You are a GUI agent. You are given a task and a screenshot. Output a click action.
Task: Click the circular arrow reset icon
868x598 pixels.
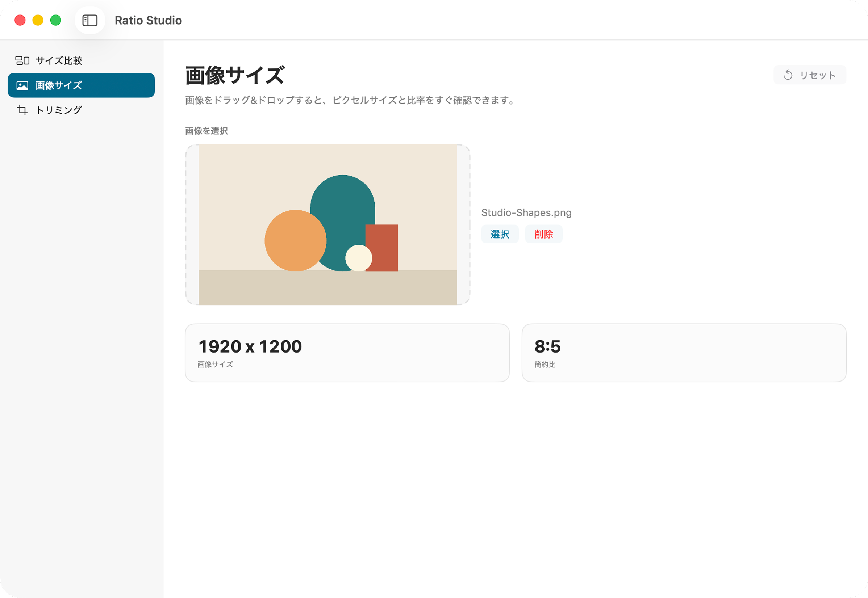click(x=788, y=75)
